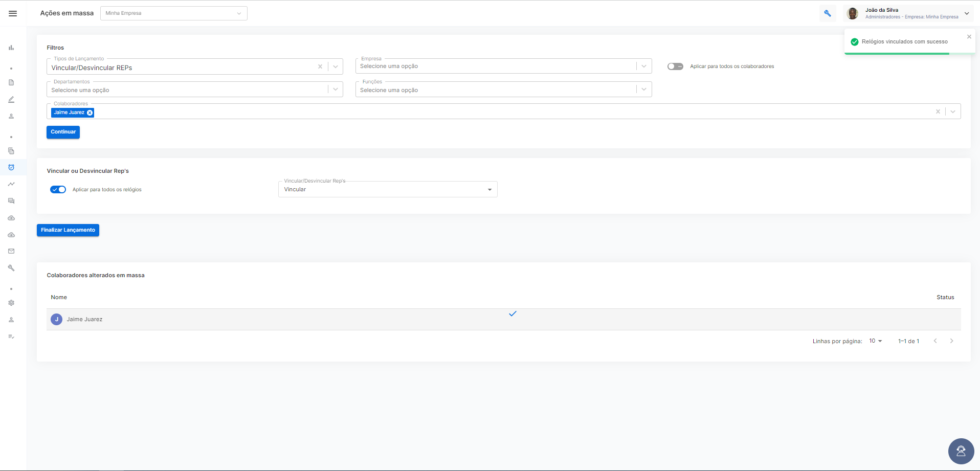Viewport: 980px width, 471px height.
Task: Expand the Tipos de Lançamento dropdown arrow
Action: 336,66
